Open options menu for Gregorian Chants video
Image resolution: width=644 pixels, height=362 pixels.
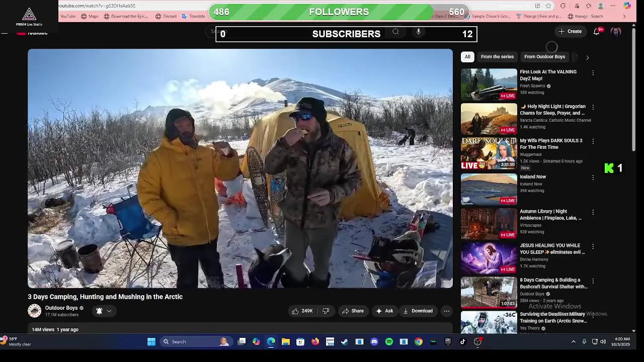(593, 107)
